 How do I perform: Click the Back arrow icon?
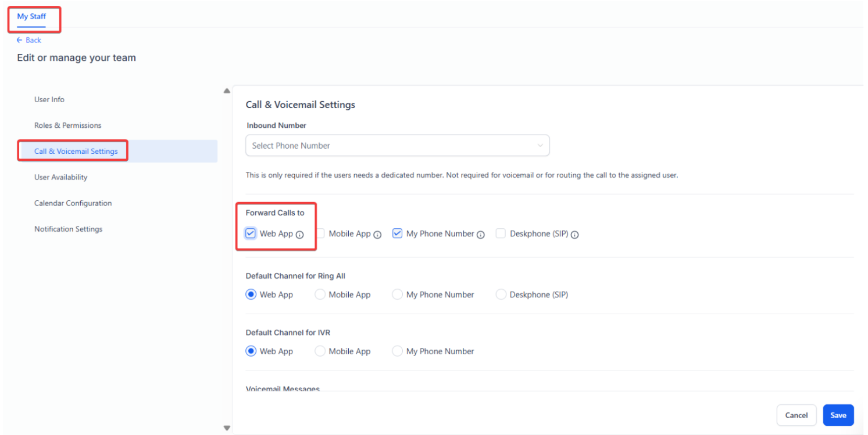tap(20, 40)
